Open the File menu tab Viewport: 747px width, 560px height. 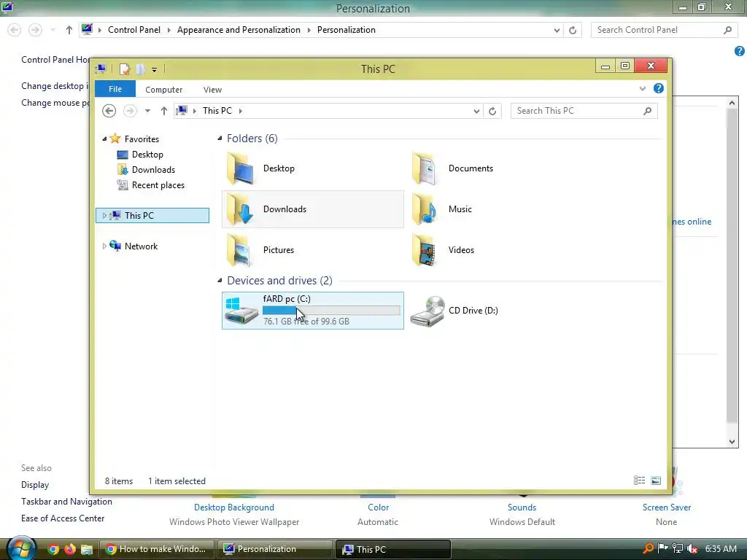tap(115, 89)
